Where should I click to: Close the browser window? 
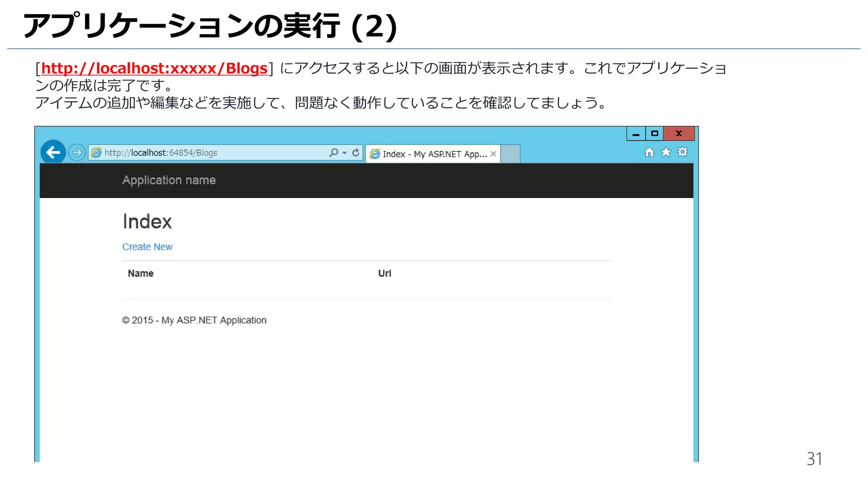[679, 134]
